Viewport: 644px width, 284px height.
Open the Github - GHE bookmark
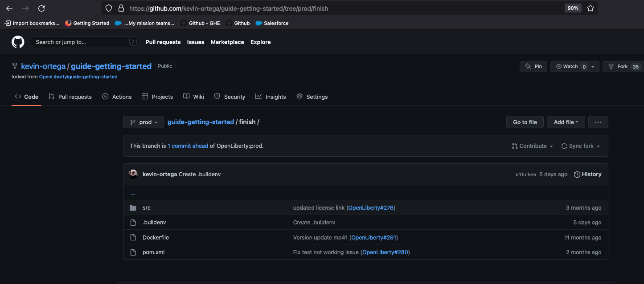pos(200,23)
